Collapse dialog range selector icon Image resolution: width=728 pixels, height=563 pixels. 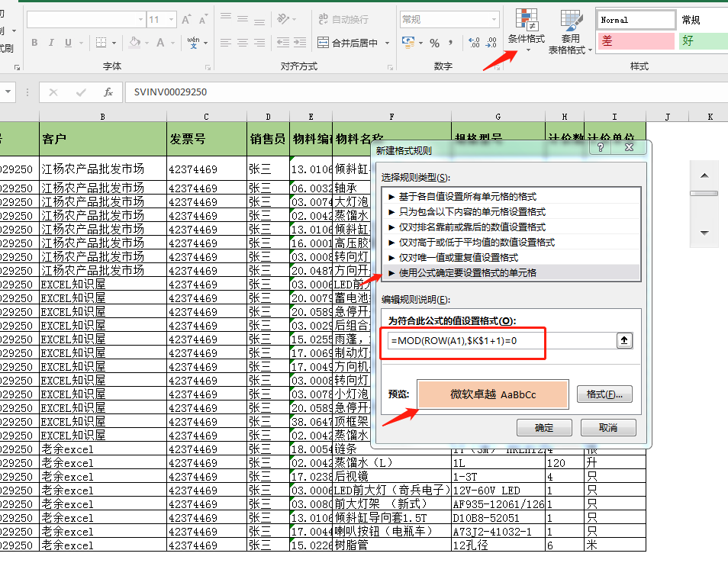click(x=624, y=341)
